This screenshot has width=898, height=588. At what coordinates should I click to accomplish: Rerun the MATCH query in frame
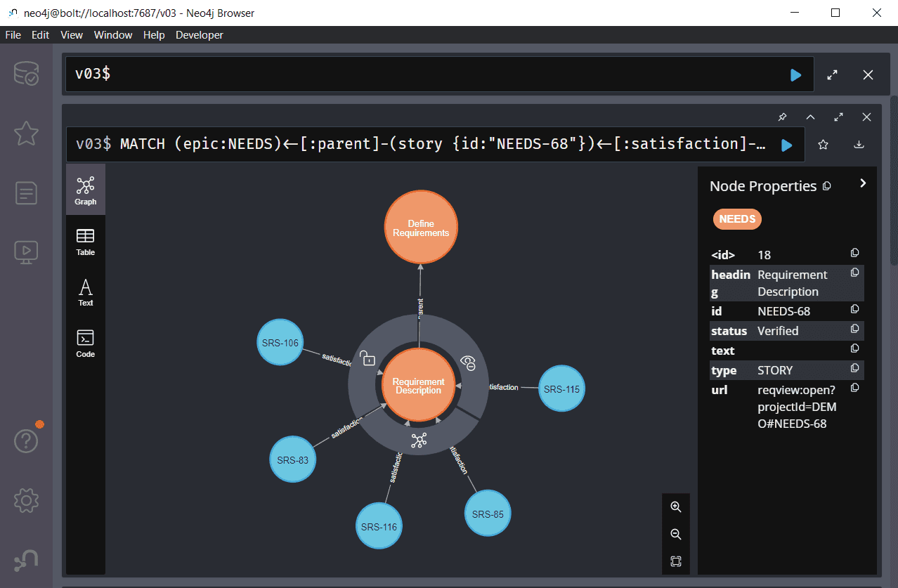pyautogui.click(x=787, y=145)
